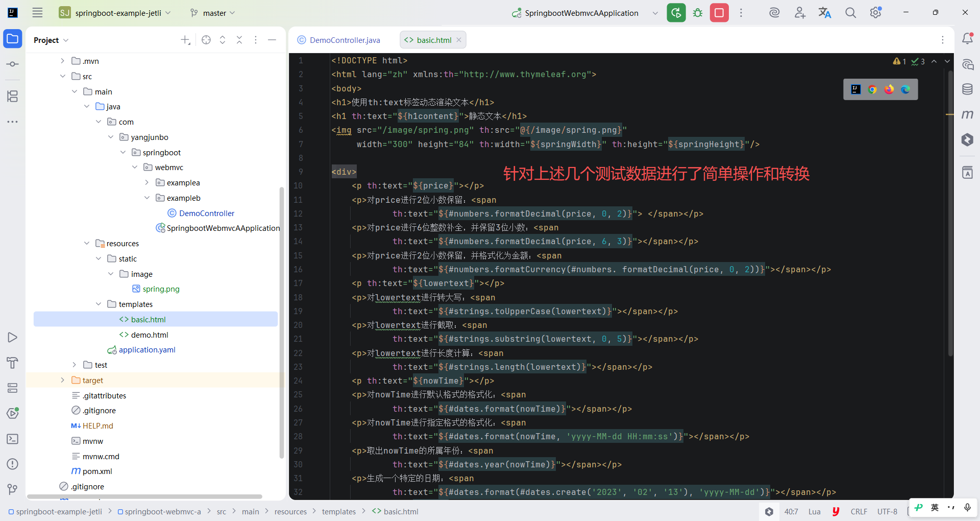980x521 pixels.
Task: Collapse the templates folder
Action: pos(99,304)
